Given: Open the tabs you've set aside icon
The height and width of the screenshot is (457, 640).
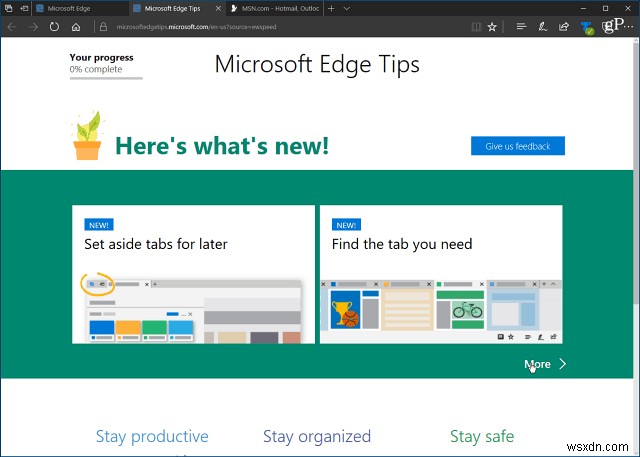Looking at the screenshot, I should [x=8, y=8].
